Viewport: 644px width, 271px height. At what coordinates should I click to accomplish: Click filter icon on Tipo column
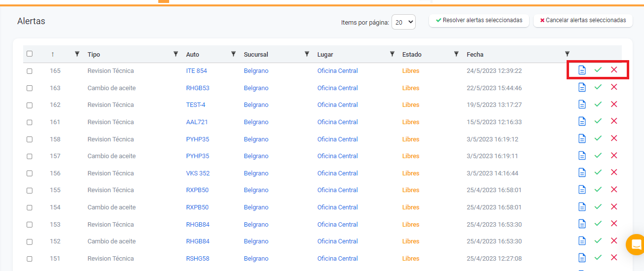click(176, 54)
